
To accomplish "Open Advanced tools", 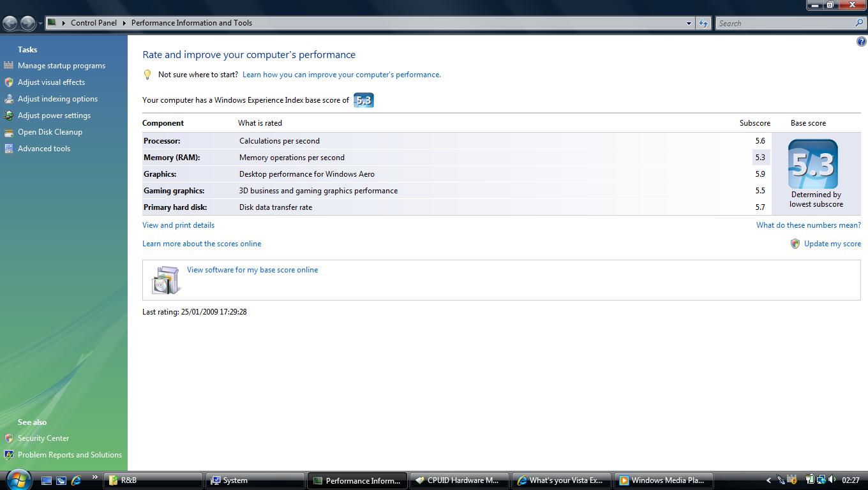I will tap(44, 149).
